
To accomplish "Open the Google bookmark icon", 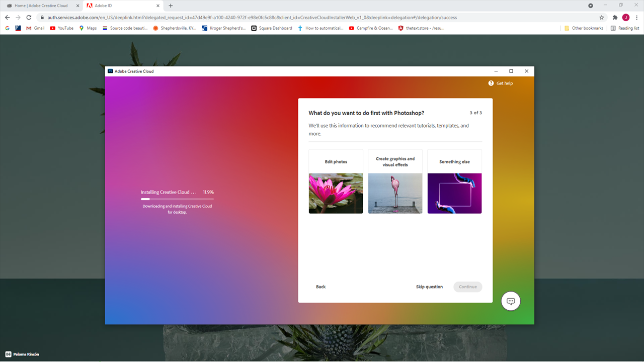I will (8, 28).
